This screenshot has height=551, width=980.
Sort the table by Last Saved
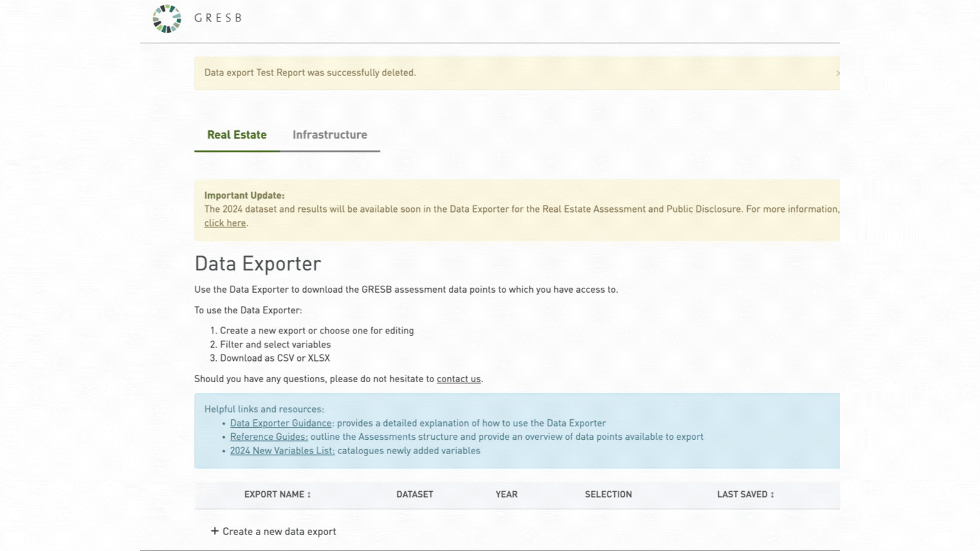point(745,494)
